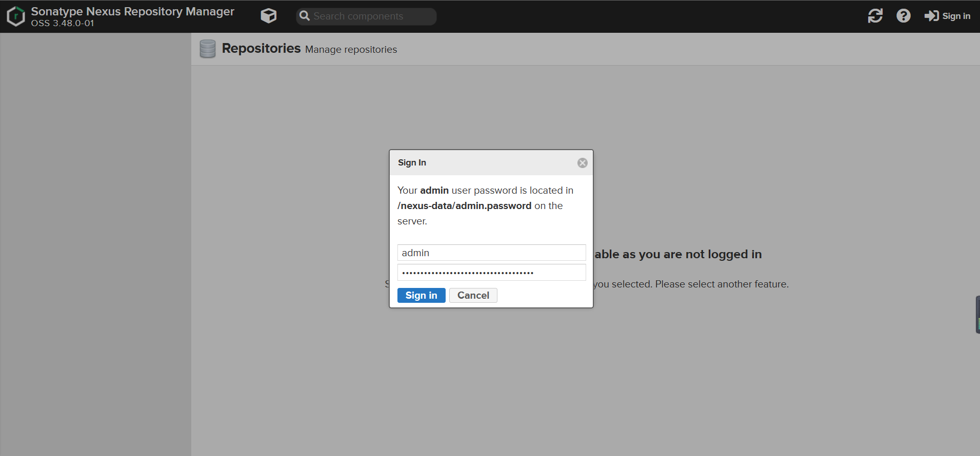
Task: Click the magnifier icon in search box
Action: point(305,16)
